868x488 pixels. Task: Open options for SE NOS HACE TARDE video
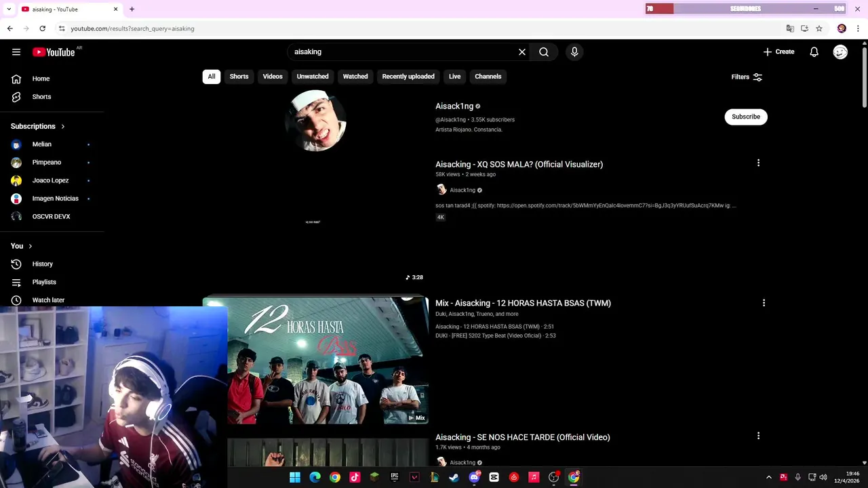[x=758, y=436]
